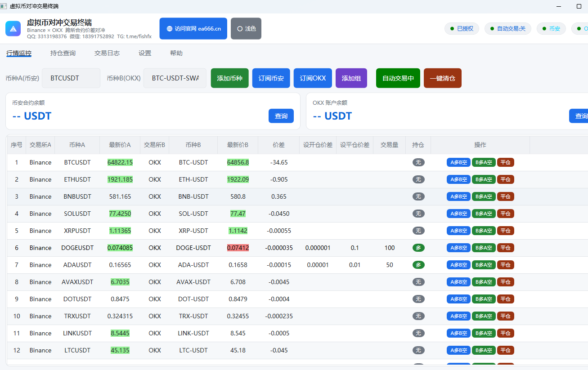Select the 64822.15 price cell

(x=120, y=162)
